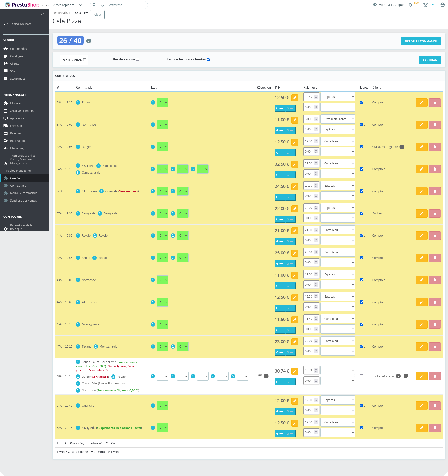
Task: Open the Carte bleu payment dropdown for order 45A
Action: click(338, 319)
